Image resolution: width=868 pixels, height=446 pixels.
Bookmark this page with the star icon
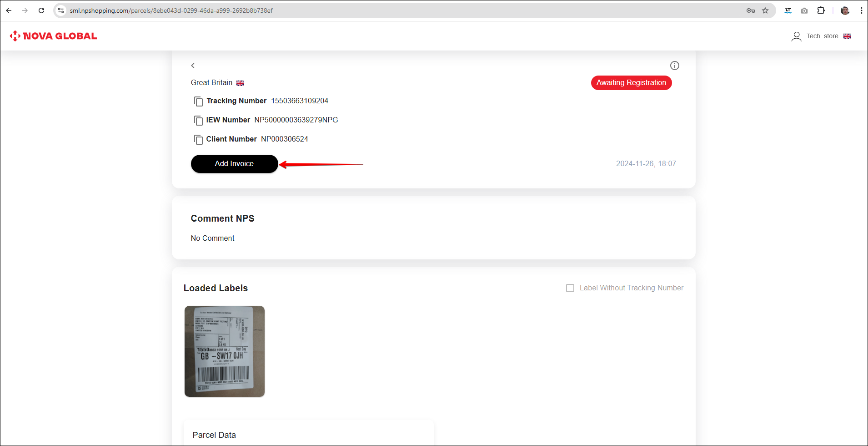tap(765, 10)
